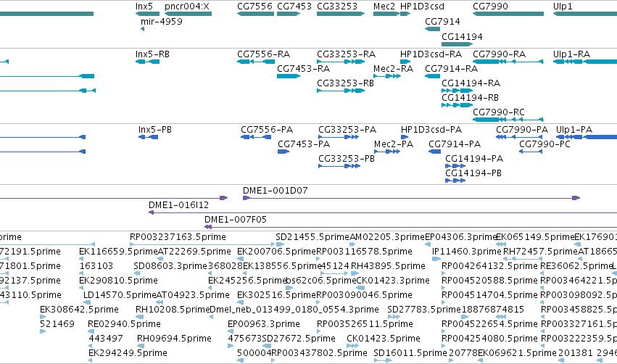Viewport: 617px width, 364px height.
Task: Click the SD21455.5prime EST label
Action: (x=312, y=237)
